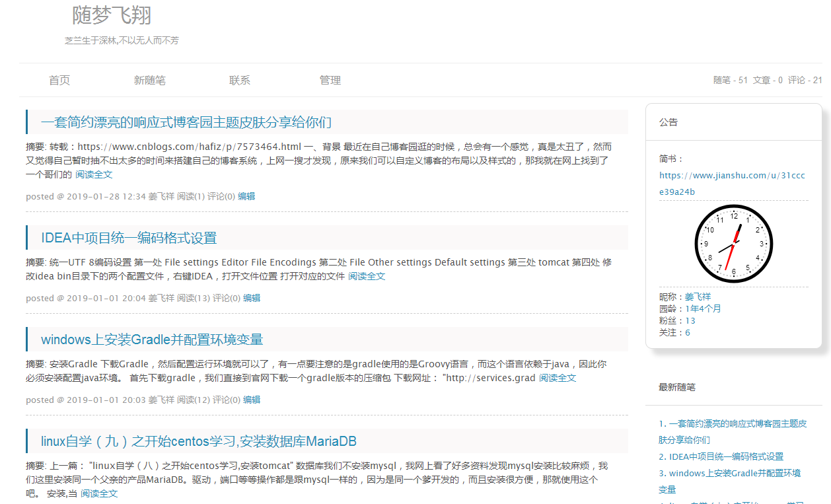The height and width of the screenshot is (504, 831).
Task: Click the 最新随笔 section heading
Action: click(x=677, y=387)
